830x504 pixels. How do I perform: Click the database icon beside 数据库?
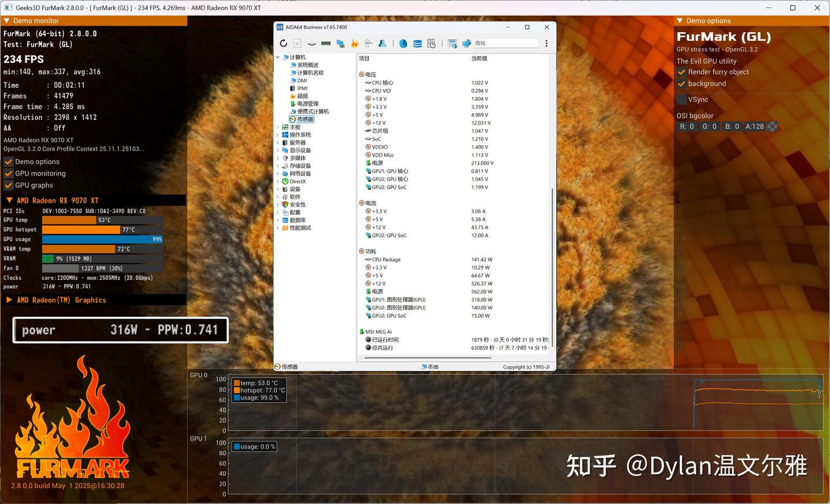coord(285,220)
